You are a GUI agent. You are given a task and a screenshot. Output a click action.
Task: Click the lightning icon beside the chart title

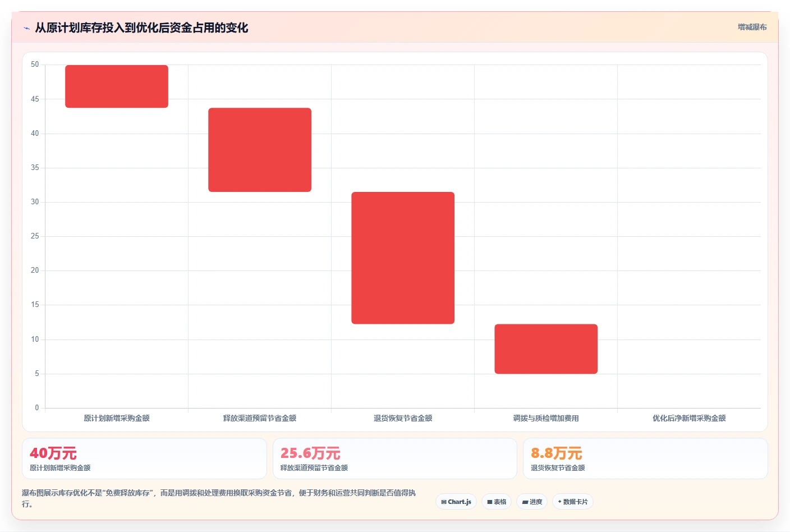[x=26, y=28]
